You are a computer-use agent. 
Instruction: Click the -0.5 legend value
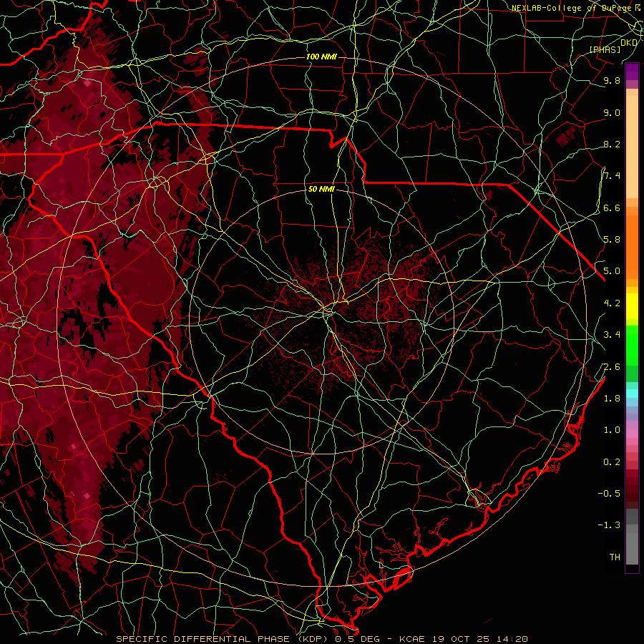click(609, 493)
